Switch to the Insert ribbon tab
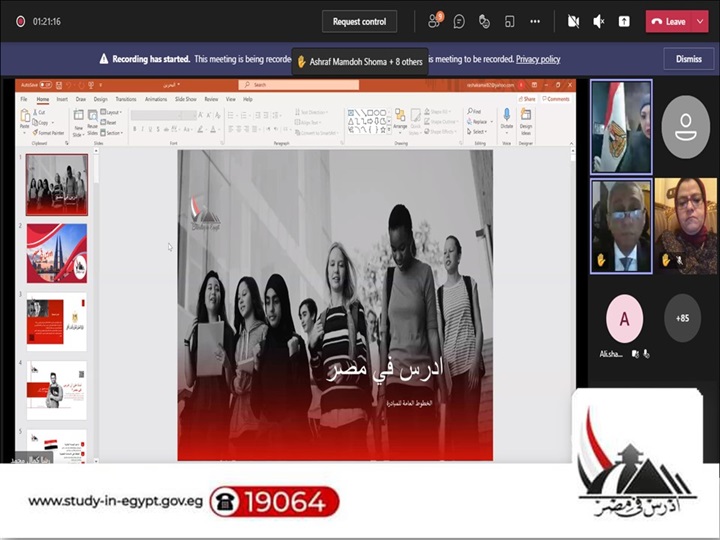 (62, 99)
